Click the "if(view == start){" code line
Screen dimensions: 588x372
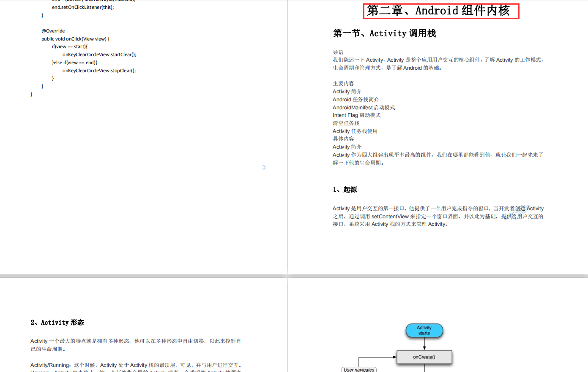click(70, 46)
